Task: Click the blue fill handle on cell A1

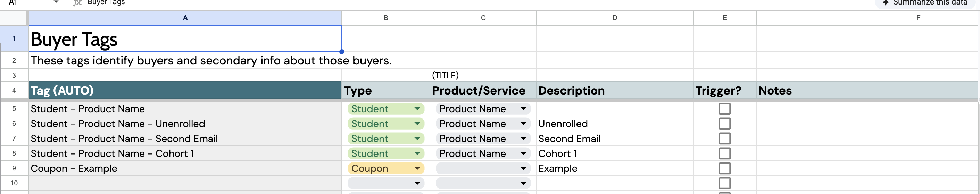Action: click(341, 51)
